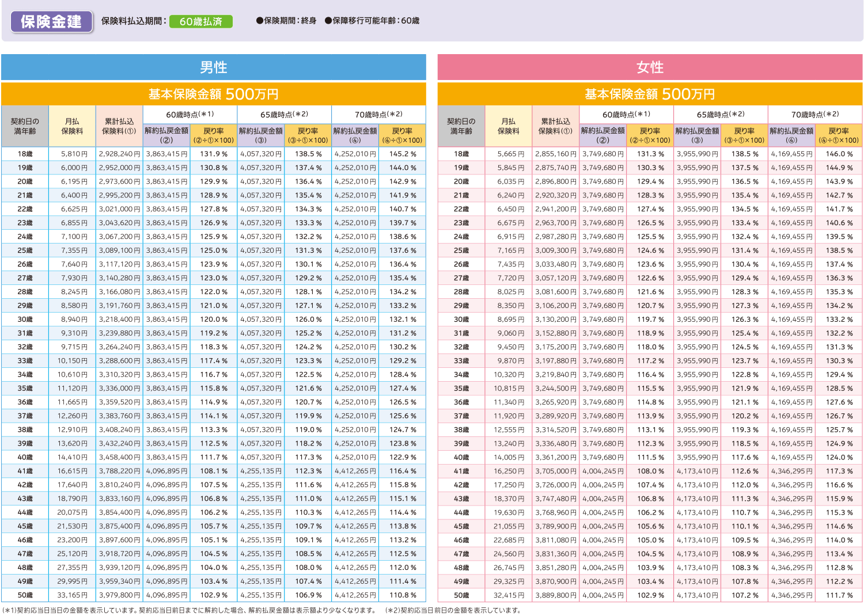Click the pink 女性 section header
The image size is (864, 616).
pos(650,67)
